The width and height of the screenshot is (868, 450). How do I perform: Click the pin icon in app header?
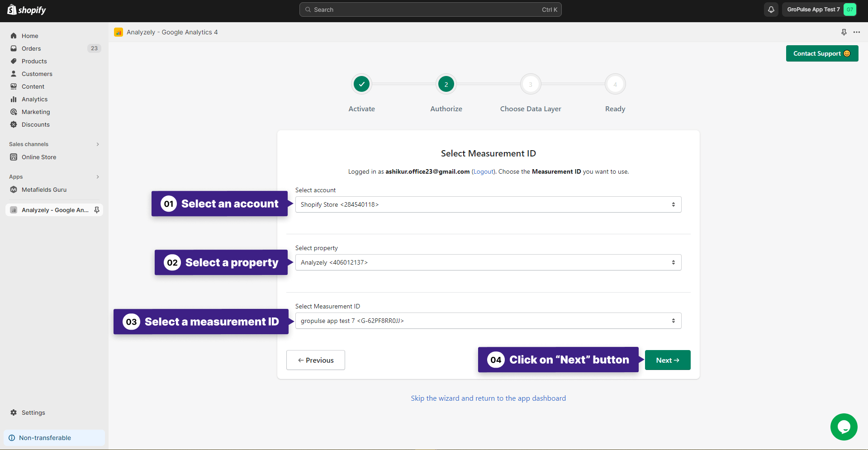tap(844, 32)
